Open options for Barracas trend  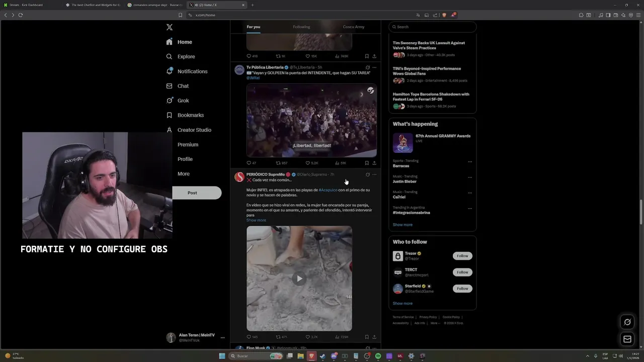[x=470, y=162]
